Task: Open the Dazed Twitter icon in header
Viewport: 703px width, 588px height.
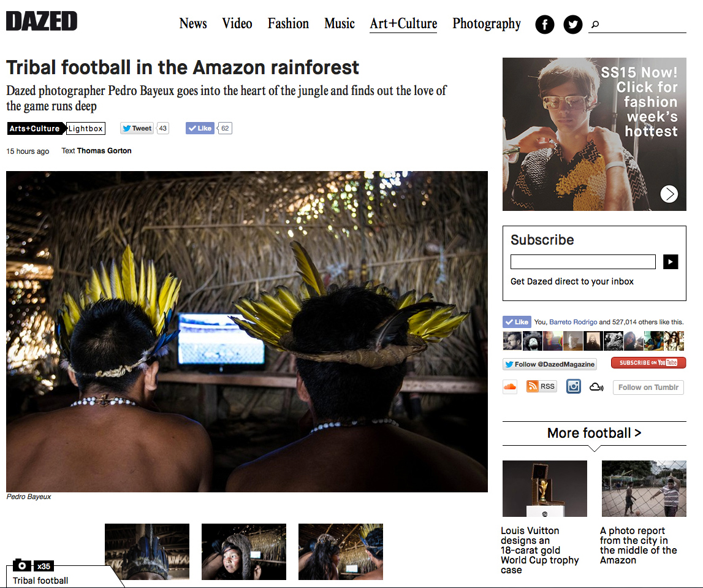Action: 572,25
